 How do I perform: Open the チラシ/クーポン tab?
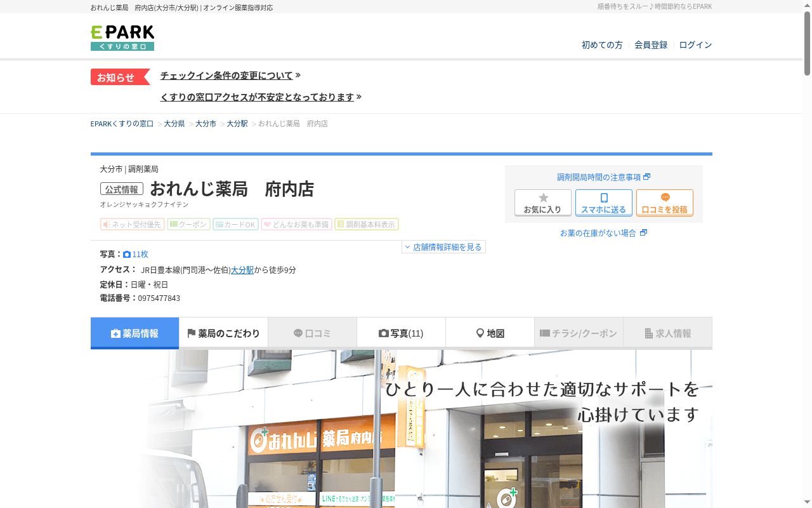pyautogui.click(x=579, y=333)
